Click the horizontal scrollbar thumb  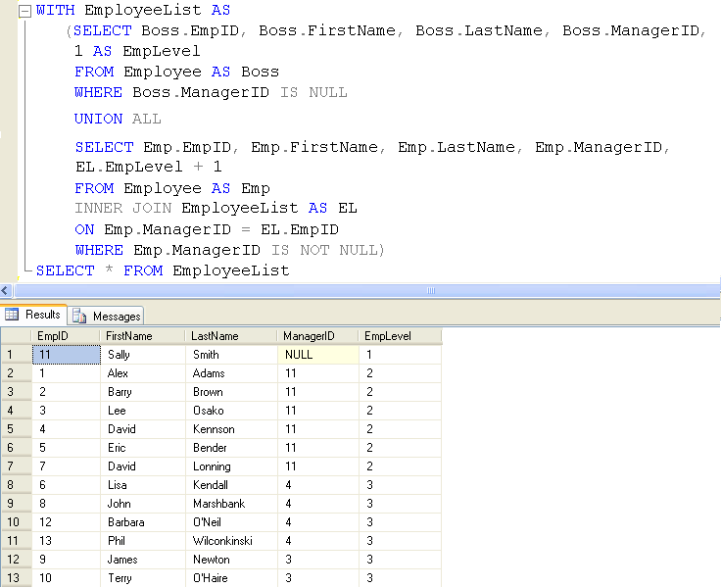(x=368, y=290)
